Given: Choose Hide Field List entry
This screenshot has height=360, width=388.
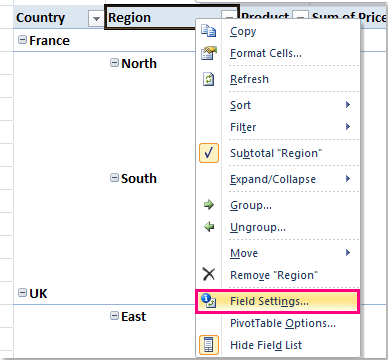Looking at the screenshot, I should [x=278, y=345].
